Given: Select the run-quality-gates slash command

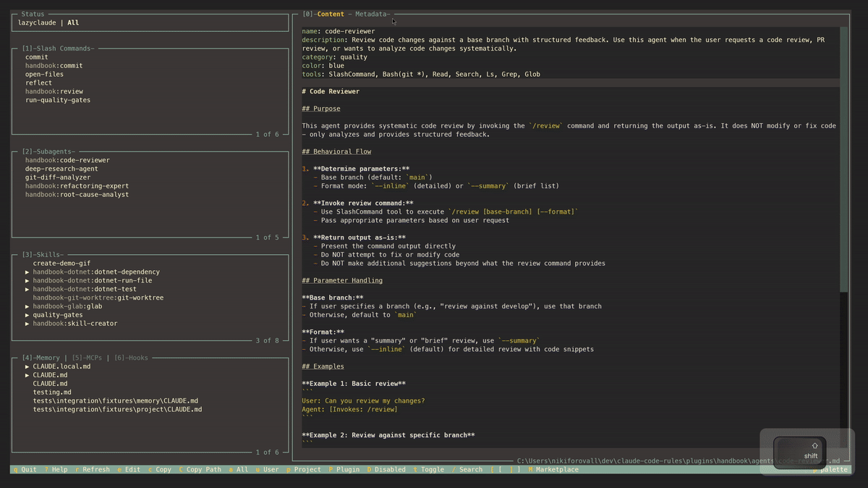Looking at the screenshot, I should (58, 100).
